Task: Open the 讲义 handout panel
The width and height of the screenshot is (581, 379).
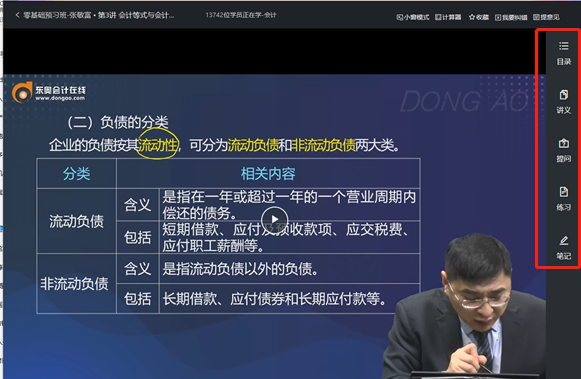Action: [564, 102]
